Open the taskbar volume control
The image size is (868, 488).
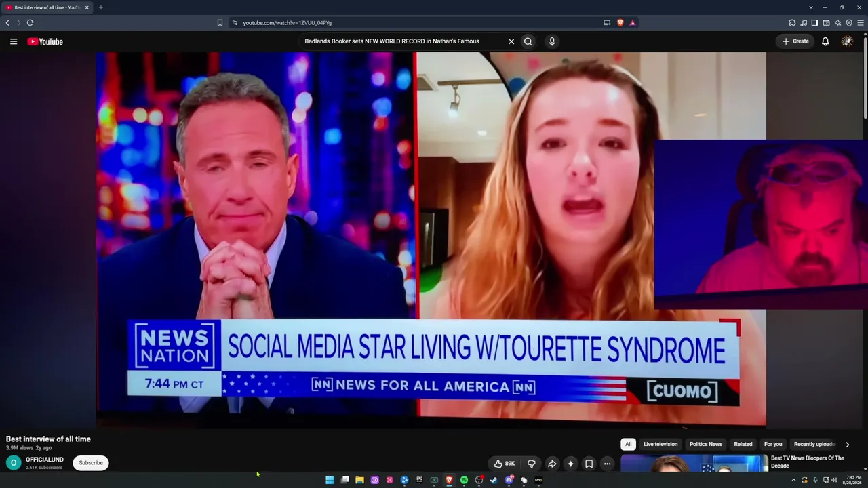(834, 480)
